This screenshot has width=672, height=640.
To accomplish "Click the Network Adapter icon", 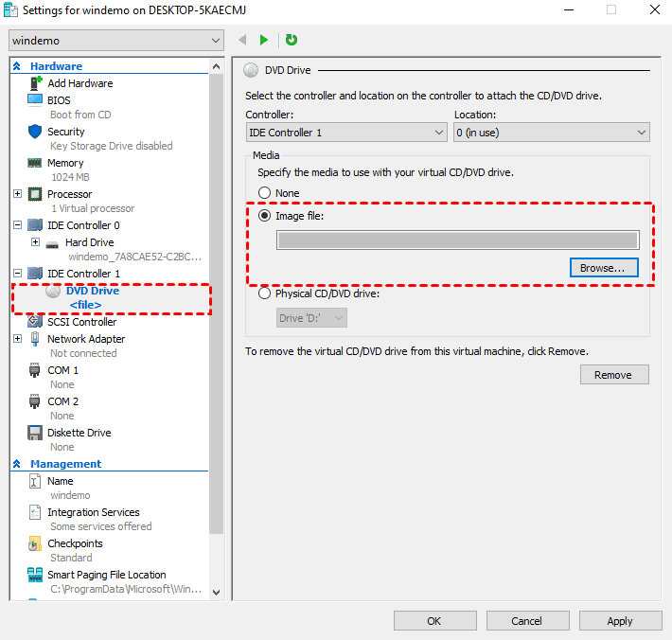I will coord(35,339).
